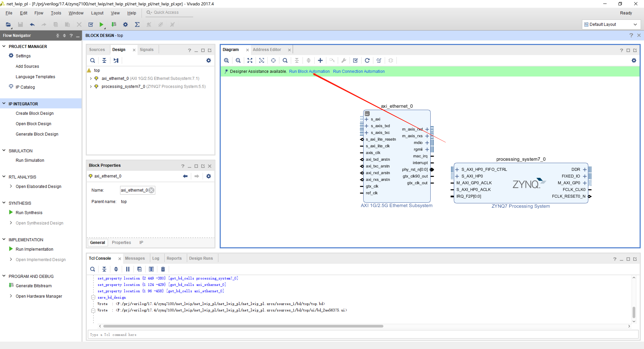Click Customize Block wrench icon

(x=344, y=60)
